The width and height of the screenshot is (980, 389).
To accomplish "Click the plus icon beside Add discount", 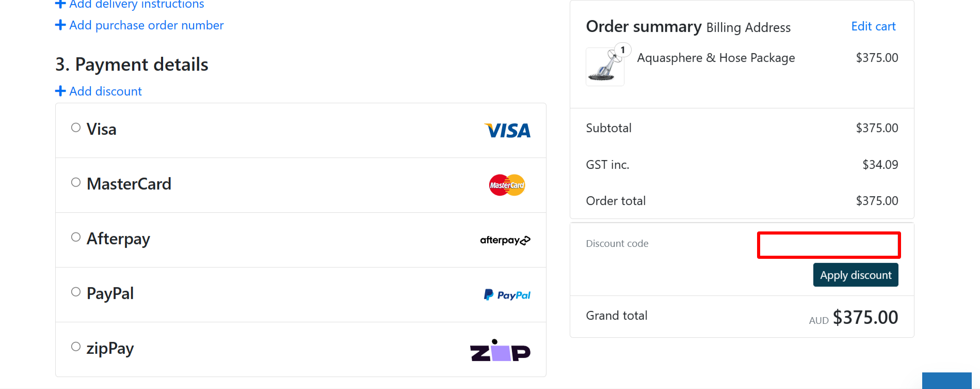I will (60, 91).
